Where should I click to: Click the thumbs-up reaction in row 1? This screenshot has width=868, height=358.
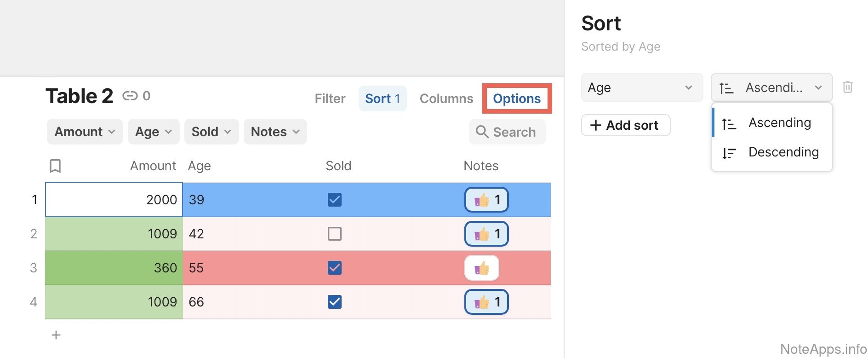(486, 200)
